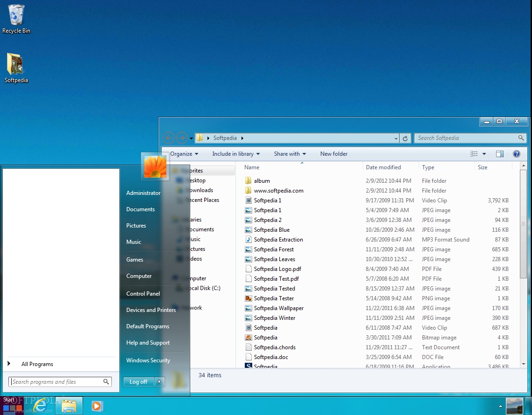Select Softpedia Tested image

coord(377,289)
